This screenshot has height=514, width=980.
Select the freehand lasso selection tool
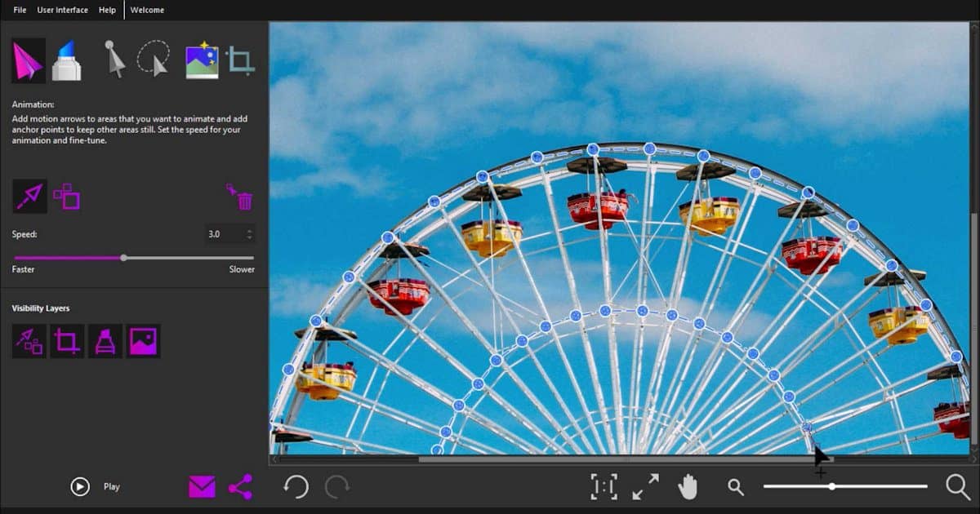(154, 57)
